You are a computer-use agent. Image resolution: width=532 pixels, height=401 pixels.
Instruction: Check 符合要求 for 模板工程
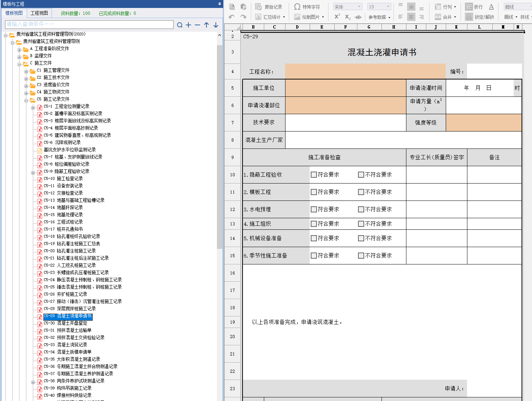tap(314, 192)
